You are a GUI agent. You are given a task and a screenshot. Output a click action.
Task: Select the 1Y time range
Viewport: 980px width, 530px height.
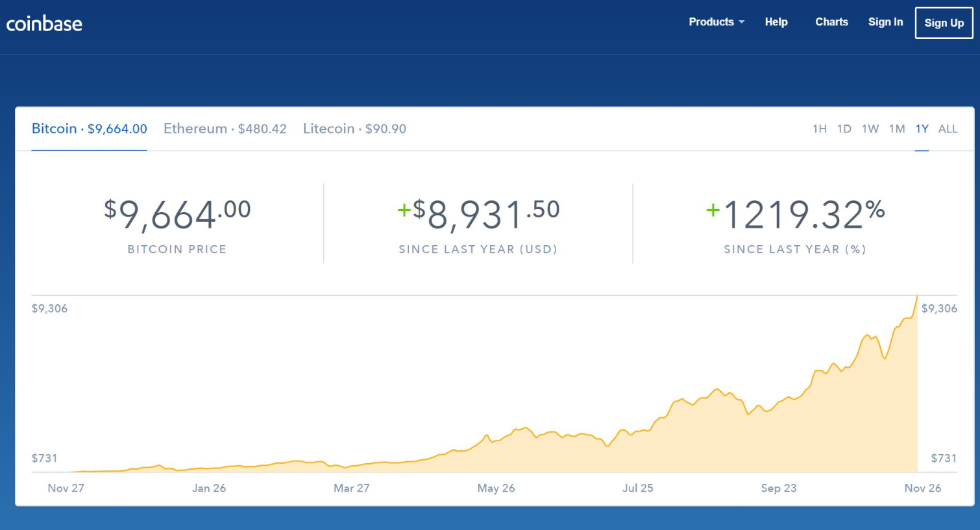[x=922, y=128]
